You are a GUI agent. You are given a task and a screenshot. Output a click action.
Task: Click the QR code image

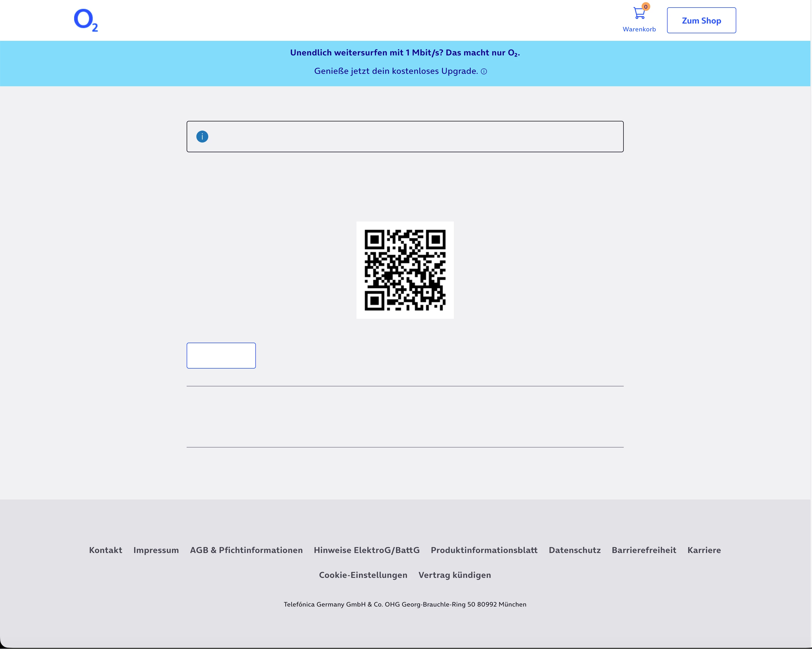(405, 270)
